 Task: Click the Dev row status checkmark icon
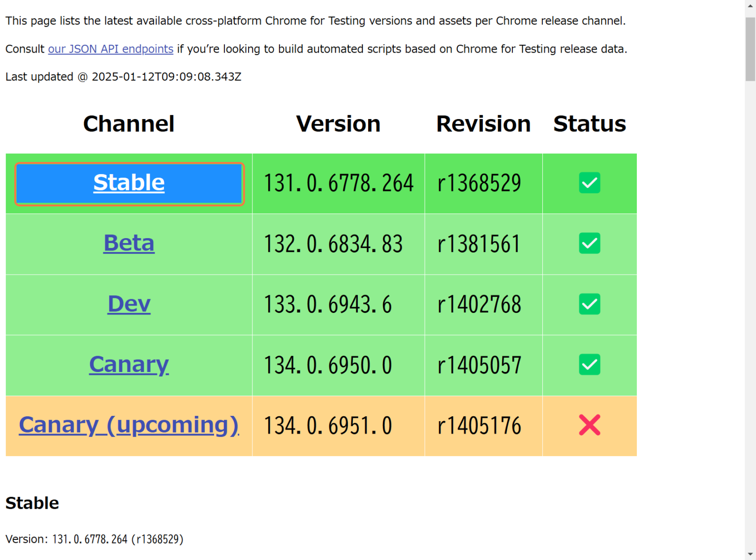pos(589,304)
